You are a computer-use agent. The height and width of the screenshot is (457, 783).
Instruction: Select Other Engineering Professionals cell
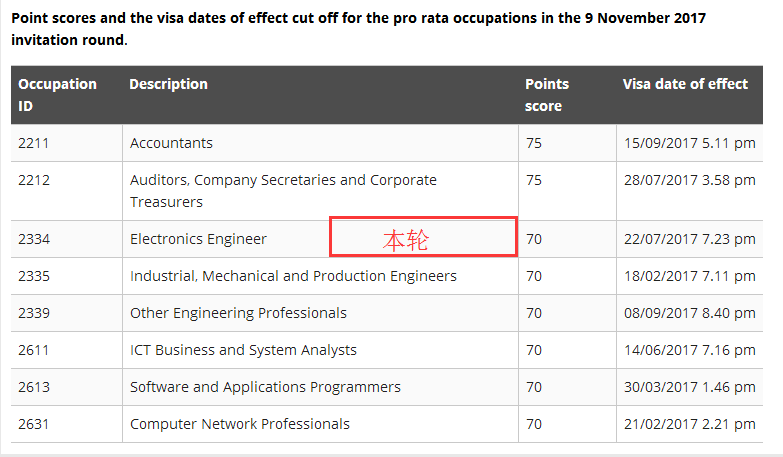click(x=238, y=313)
